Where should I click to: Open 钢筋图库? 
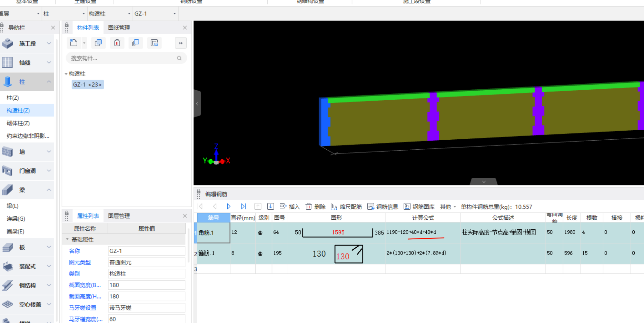419,207
